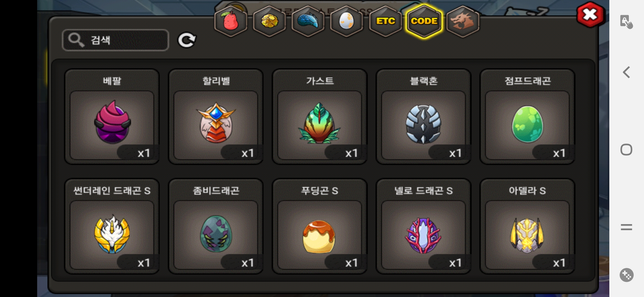Switch to the ETC tab
The height and width of the screenshot is (297, 644).
pos(385,21)
